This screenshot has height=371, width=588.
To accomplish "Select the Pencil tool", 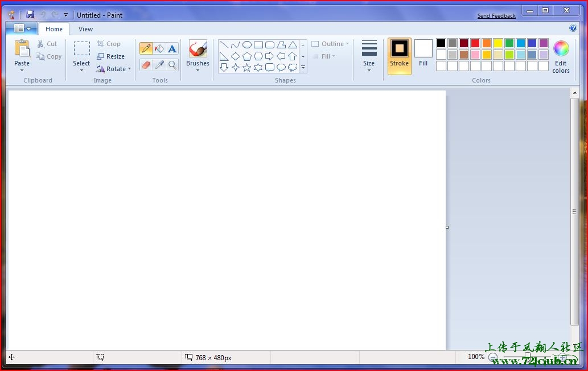I will pyautogui.click(x=146, y=49).
